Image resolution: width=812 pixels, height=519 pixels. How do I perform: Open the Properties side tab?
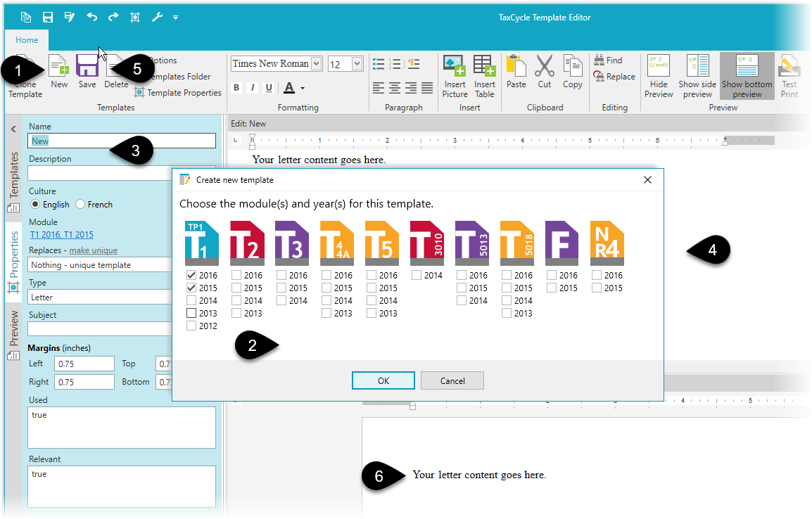(13, 262)
